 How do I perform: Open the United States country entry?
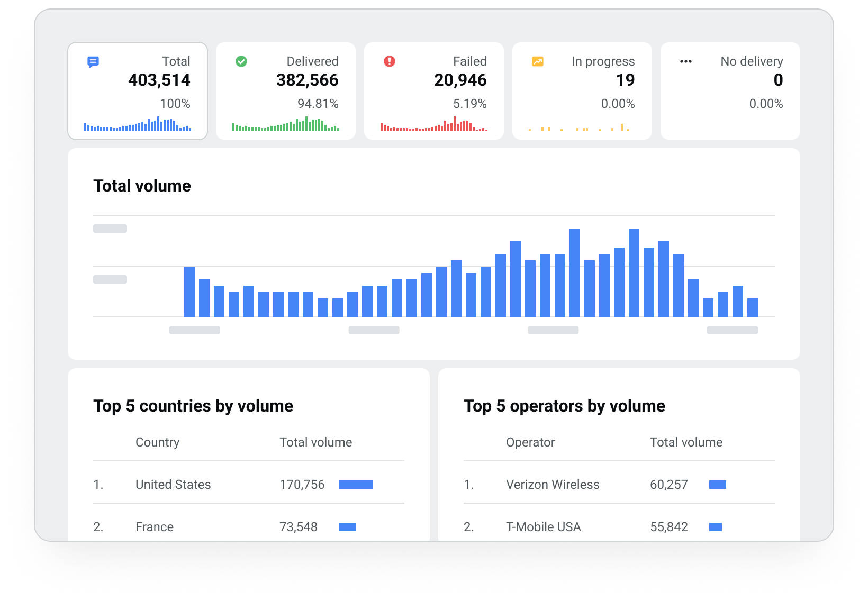(x=173, y=484)
